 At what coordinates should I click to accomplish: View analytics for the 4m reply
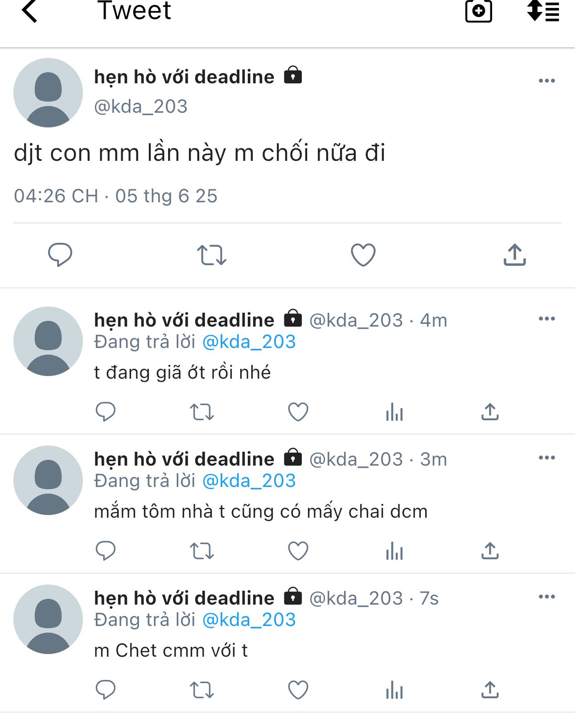(x=394, y=412)
